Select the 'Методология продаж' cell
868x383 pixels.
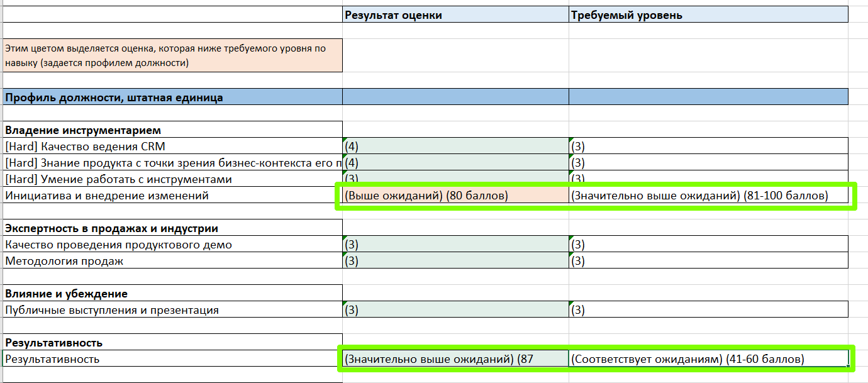pos(173,260)
